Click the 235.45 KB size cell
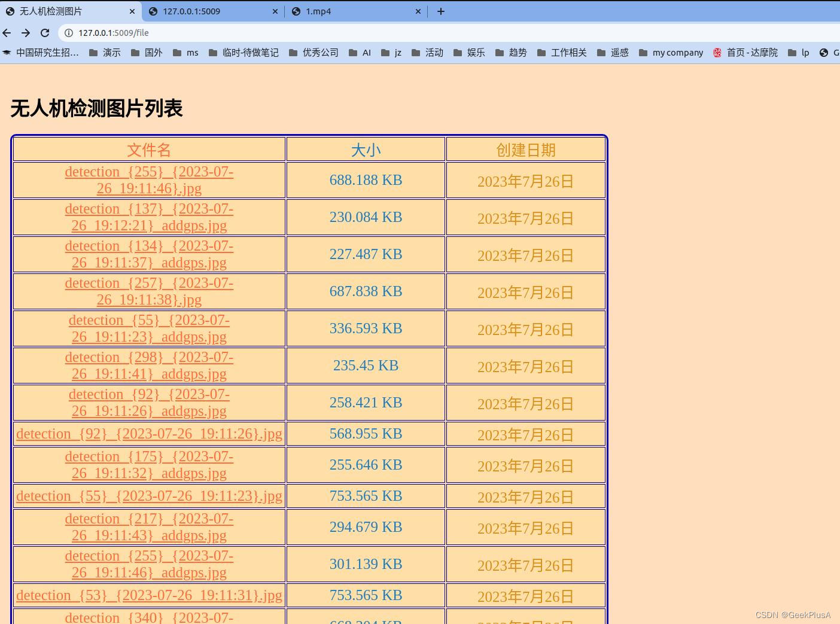The width and height of the screenshot is (840, 624). 366,366
